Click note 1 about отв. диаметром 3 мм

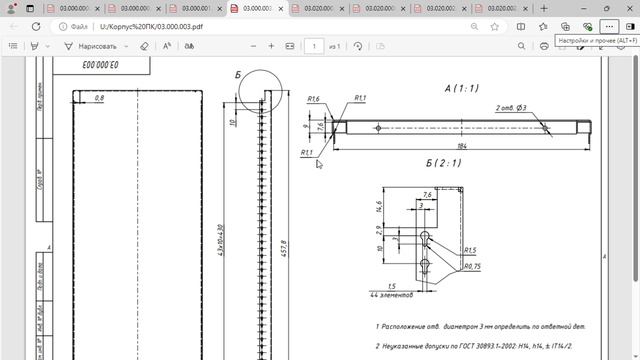tap(480, 327)
